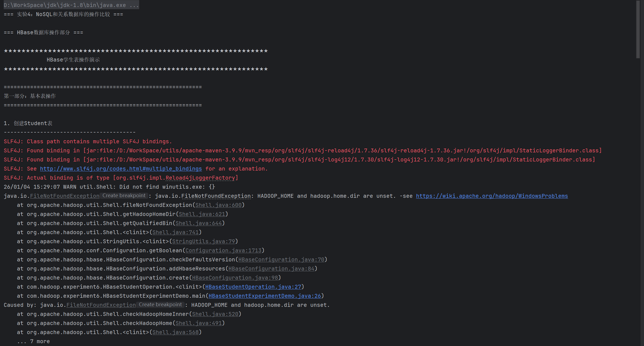The width and height of the screenshot is (644, 346).
Task: Click 'SLF4J: Actual binding is of type' text
Action: tap(57, 178)
